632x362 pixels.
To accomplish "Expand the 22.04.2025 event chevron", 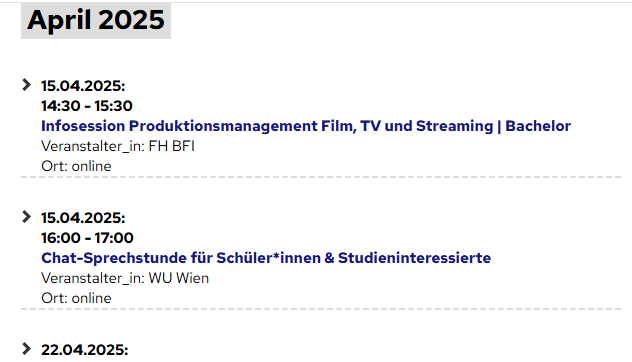I will [x=27, y=349].
